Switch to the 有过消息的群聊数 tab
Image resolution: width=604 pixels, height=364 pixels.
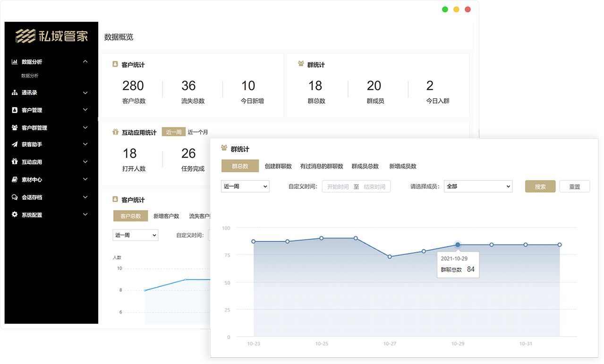point(322,166)
